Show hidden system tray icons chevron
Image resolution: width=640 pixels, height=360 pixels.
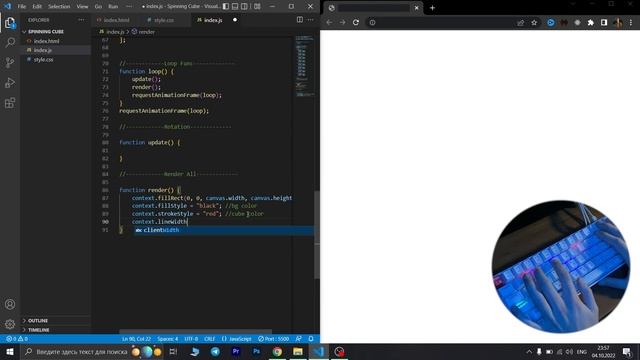tap(529, 351)
